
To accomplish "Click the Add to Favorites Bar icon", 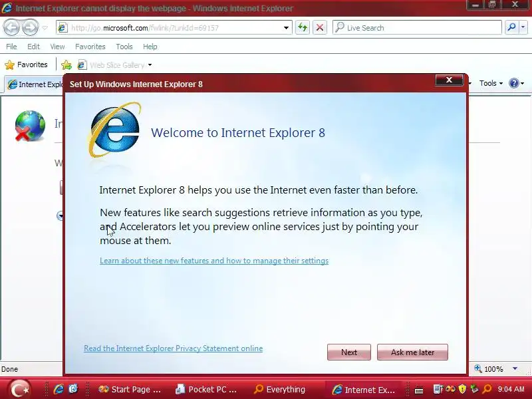I will tap(66, 65).
